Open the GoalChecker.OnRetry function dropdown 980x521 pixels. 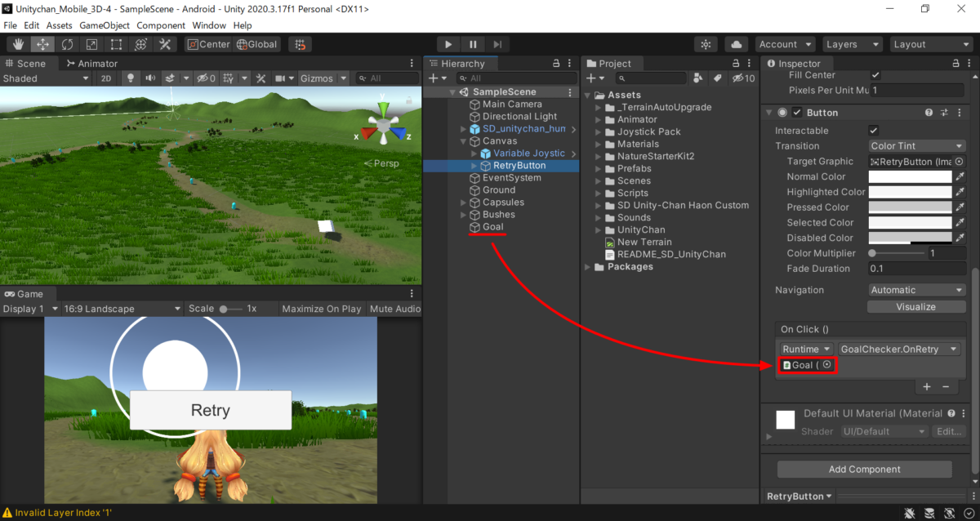[898, 350]
